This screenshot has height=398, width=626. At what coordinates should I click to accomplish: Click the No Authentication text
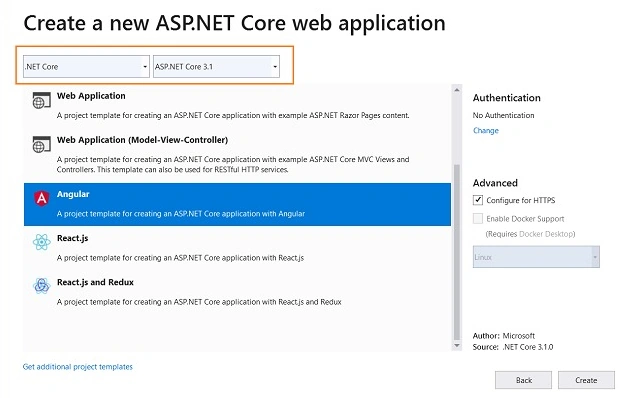(503, 115)
